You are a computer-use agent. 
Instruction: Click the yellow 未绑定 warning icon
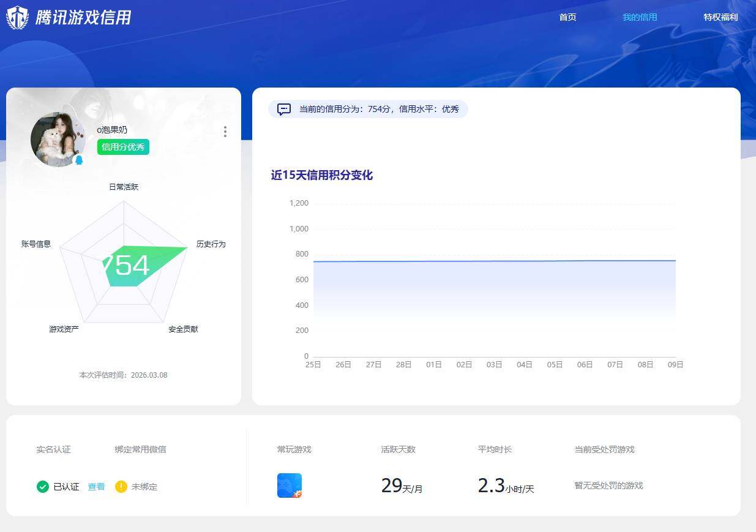click(121, 487)
